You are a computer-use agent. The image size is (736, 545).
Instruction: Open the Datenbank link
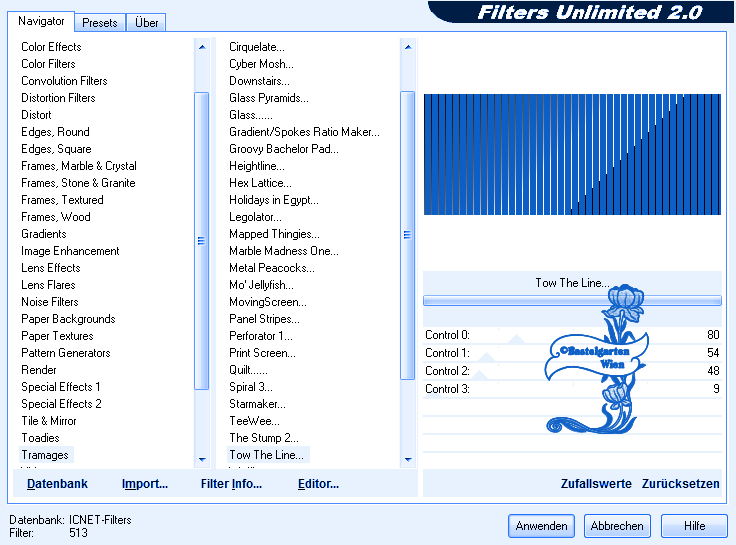(57, 484)
